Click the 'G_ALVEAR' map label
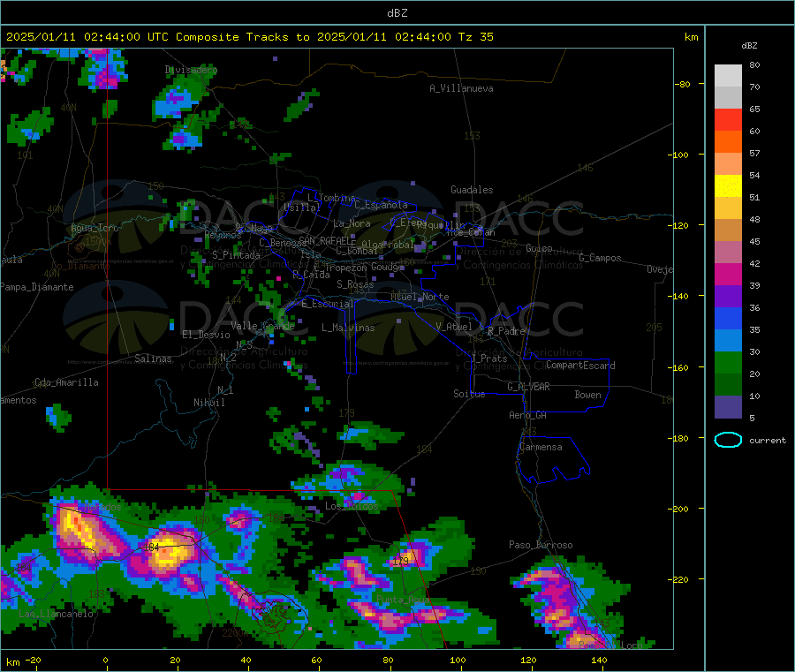The image size is (795, 672). 528,387
